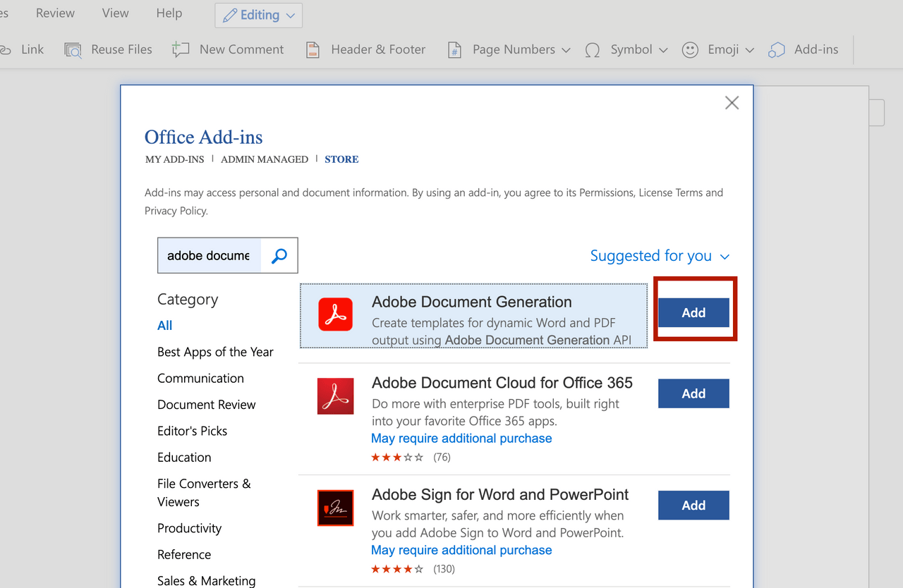
Task: Open Adobe Sign for Word and PowerPoint title
Action: click(x=500, y=495)
